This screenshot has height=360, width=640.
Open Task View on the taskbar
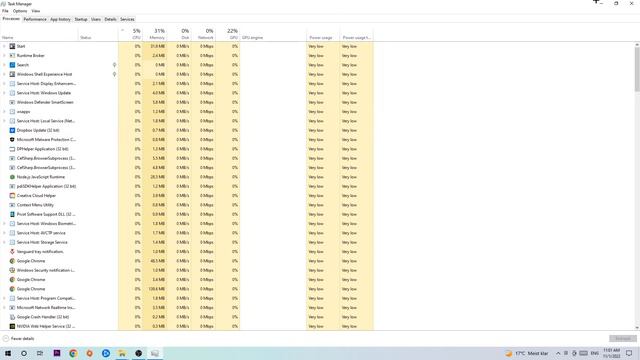pyautogui.click(x=40, y=353)
